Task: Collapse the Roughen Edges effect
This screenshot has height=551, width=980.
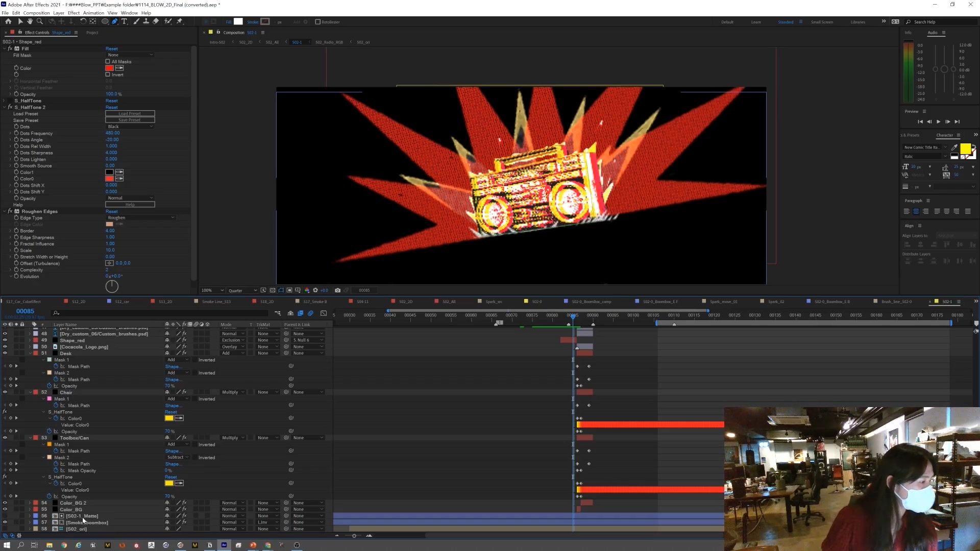Action: [x=4, y=211]
